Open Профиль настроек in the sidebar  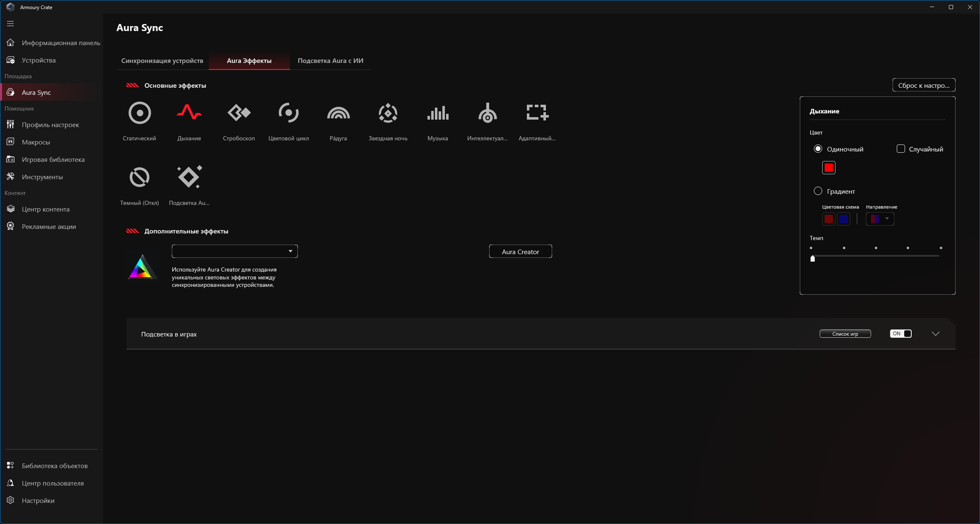pos(52,125)
